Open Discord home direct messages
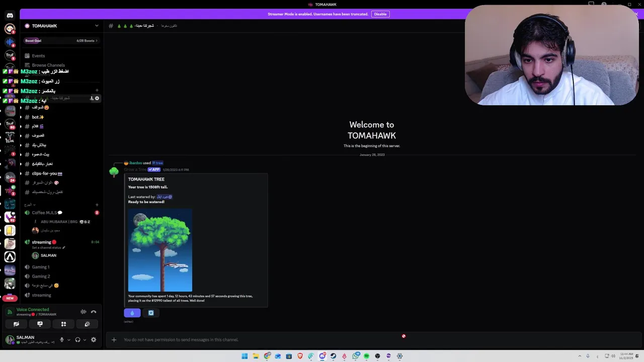This screenshot has width=644, height=362. pos(10,15)
